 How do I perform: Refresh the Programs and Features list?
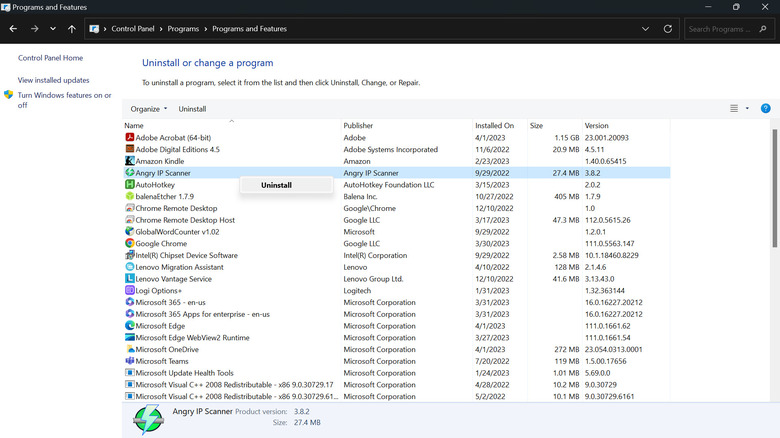(x=667, y=29)
